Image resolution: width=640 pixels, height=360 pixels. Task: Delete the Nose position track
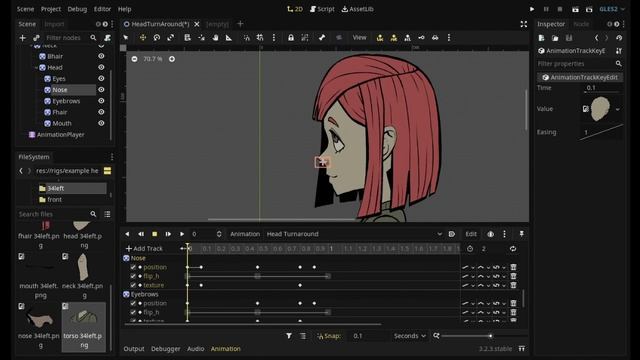pos(513,267)
